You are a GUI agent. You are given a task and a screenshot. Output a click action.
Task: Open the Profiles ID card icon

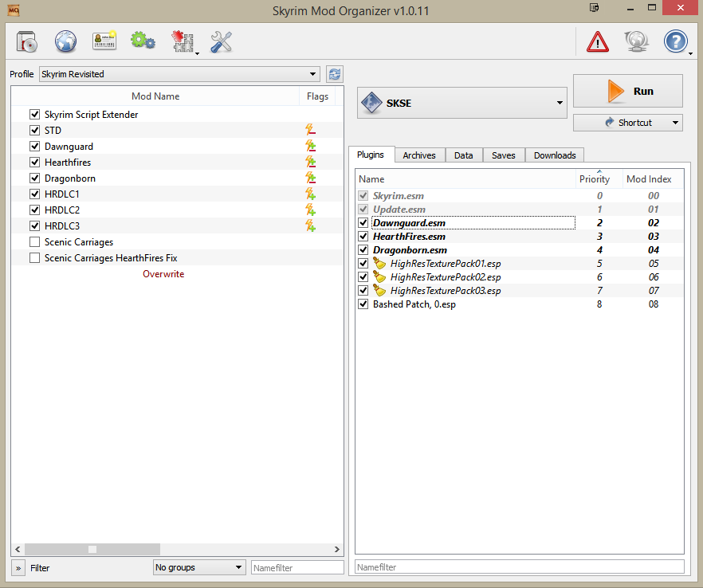click(104, 41)
